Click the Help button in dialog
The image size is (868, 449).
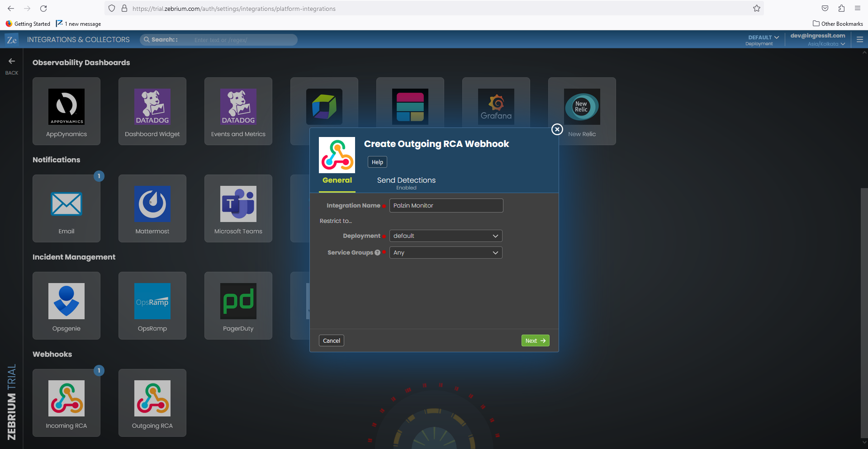pos(377,162)
